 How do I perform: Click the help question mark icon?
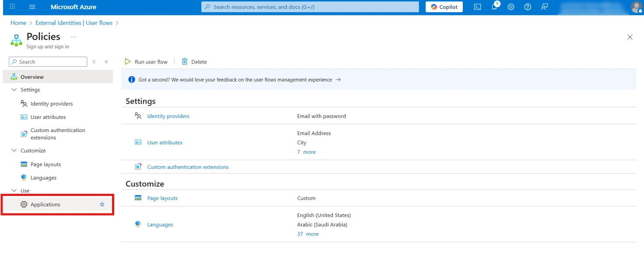coord(527,7)
